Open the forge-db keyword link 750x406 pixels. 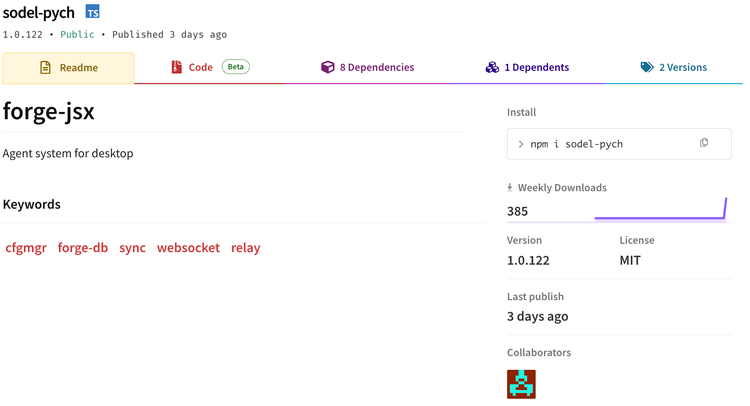tap(83, 248)
